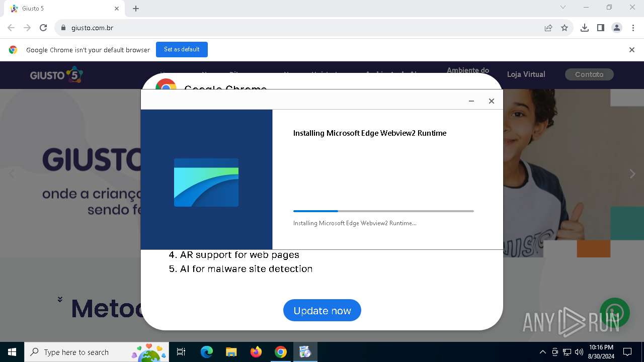Open a new tab with plus button
The height and width of the screenshot is (362, 644).
[136, 9]
